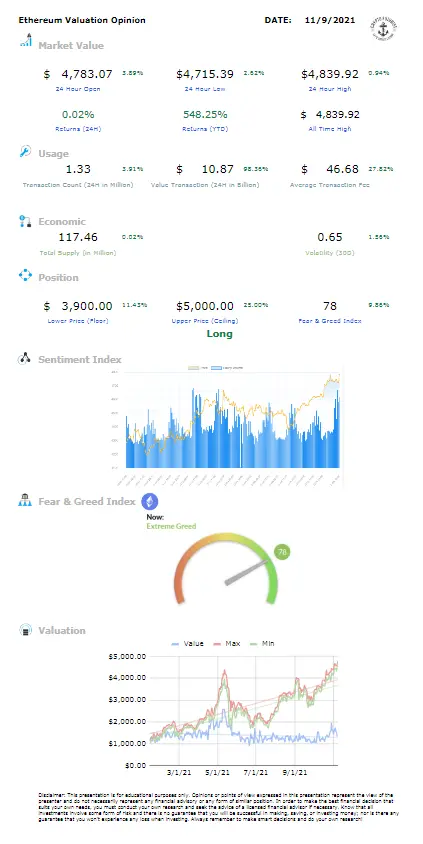Click the 'Fear & Greed Index' section heading
Image resolution: width=423 pixels, height=844 pixels.
click(x=87, y=502)
